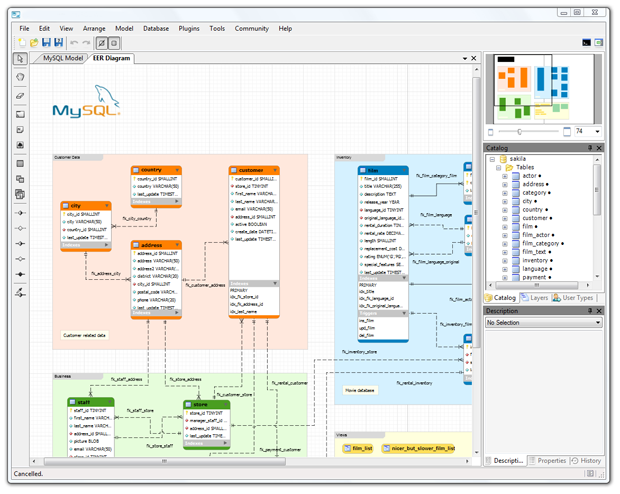Switch to the Properties tab
Image resolution: width=620 pixels, height=494 pixels.
[548, 461]
